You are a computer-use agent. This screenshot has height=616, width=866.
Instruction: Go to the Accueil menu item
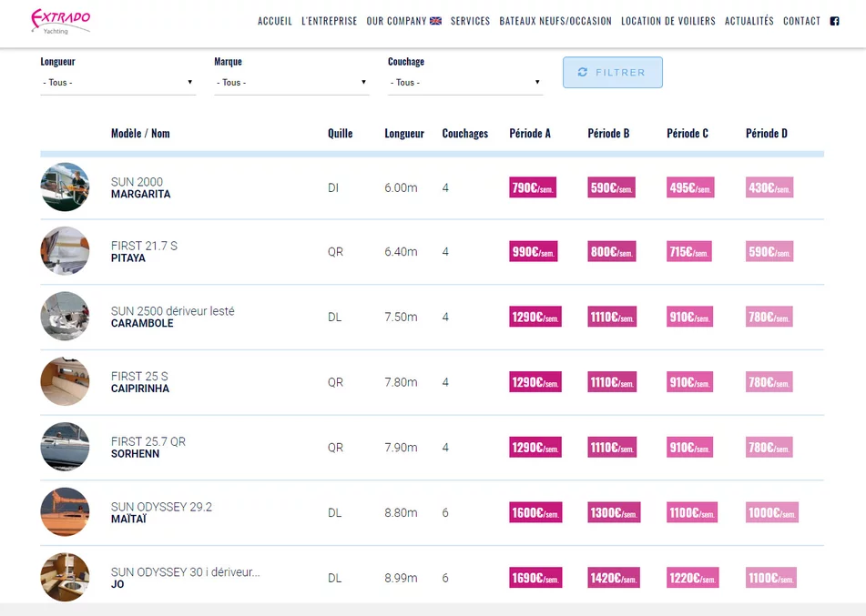tap(275, 21)
